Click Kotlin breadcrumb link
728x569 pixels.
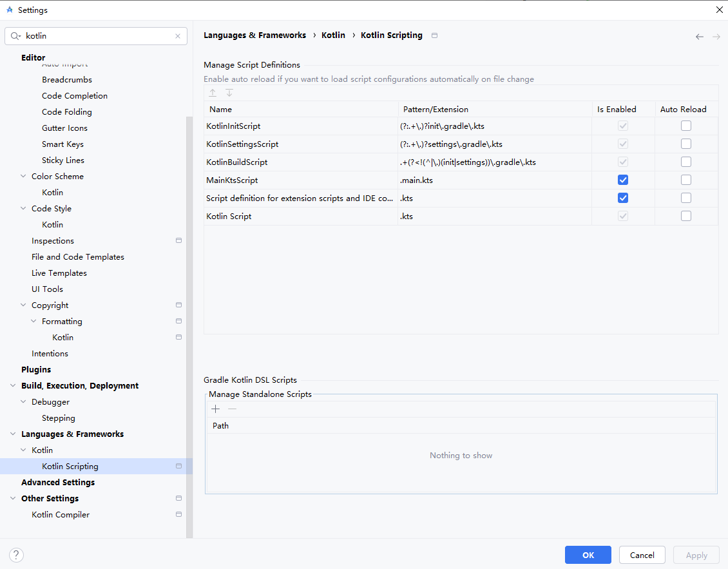[x=333, y=35]
